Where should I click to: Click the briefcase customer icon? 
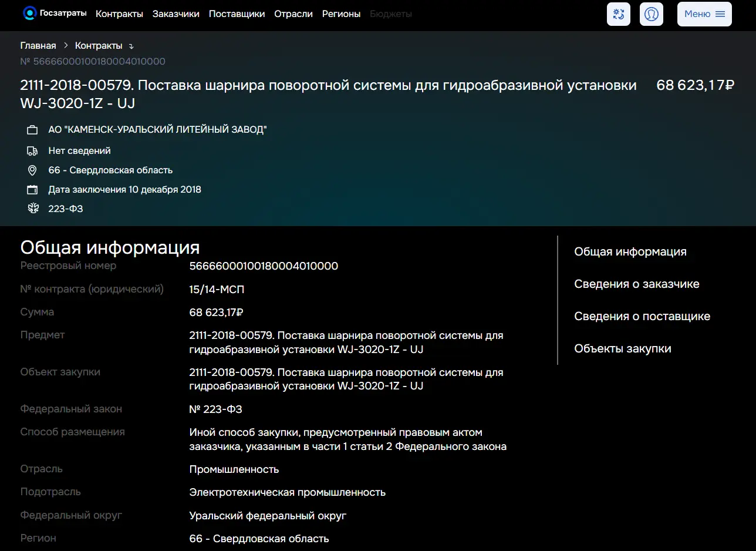point(33,130)
